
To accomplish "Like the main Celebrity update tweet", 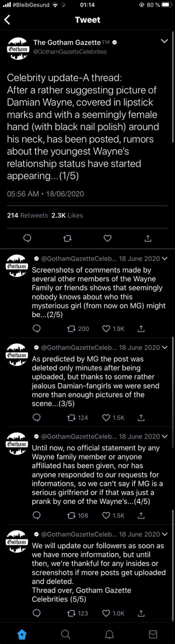I will [107, 239].
